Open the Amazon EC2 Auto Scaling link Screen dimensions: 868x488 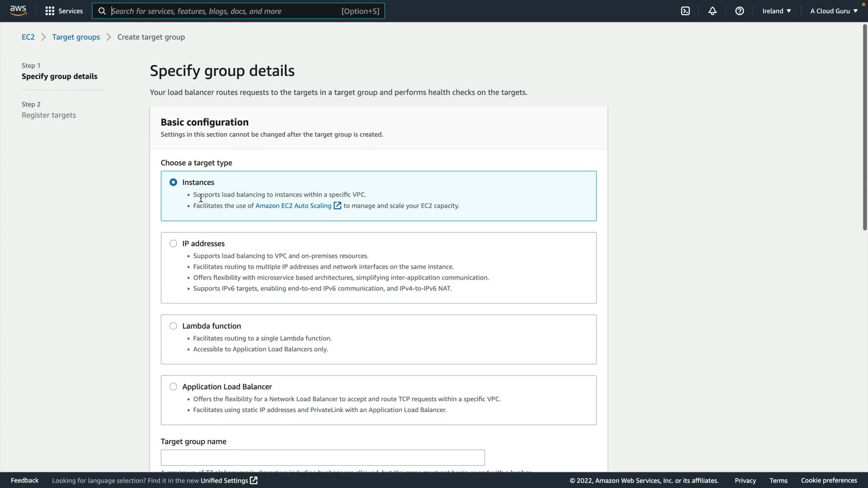pos(293,206)
